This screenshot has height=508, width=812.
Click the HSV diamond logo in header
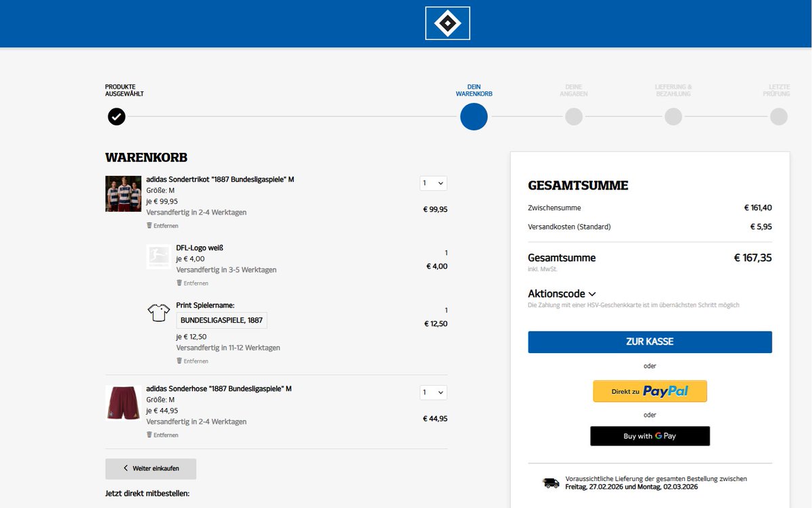tap(447, 23)
